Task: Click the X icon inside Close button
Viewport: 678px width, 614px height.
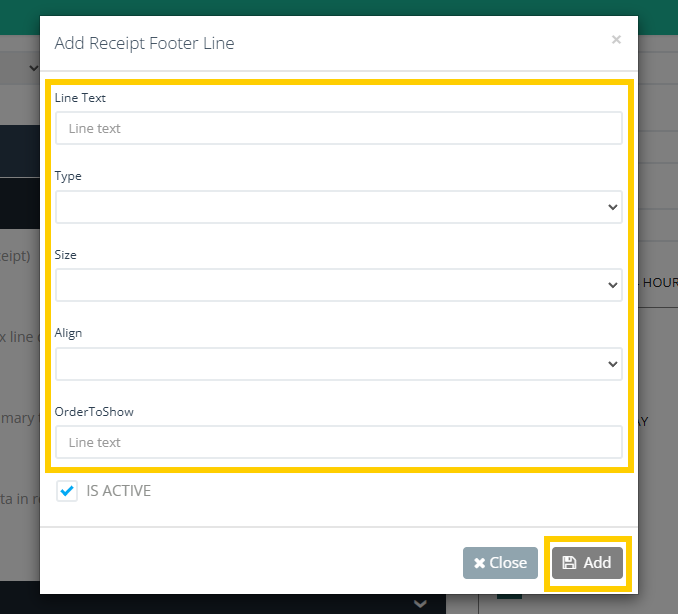Action: tap(480, 563)
